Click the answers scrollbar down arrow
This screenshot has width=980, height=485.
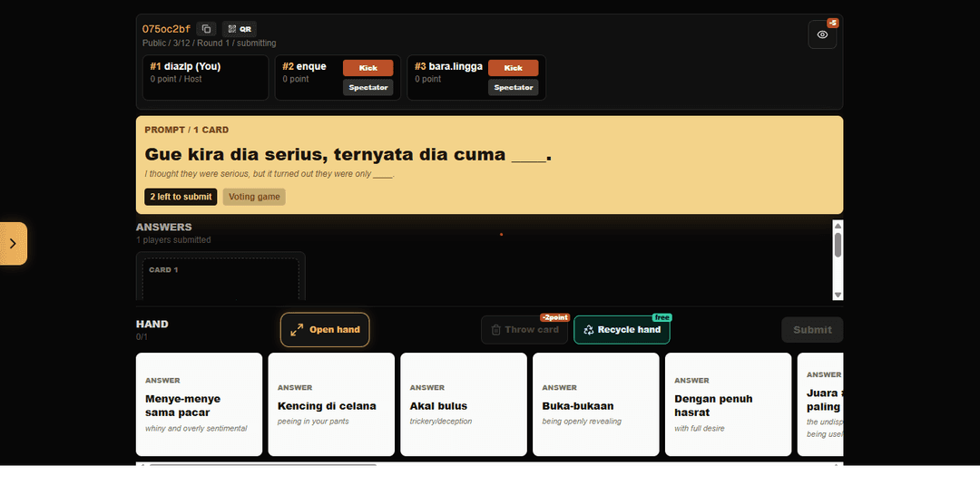click(838, 295)
